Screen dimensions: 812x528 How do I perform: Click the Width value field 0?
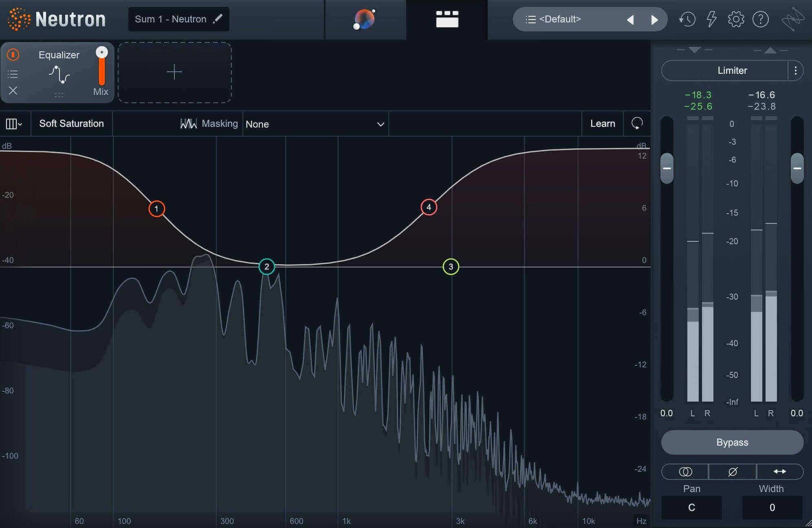tap(772, 508)
